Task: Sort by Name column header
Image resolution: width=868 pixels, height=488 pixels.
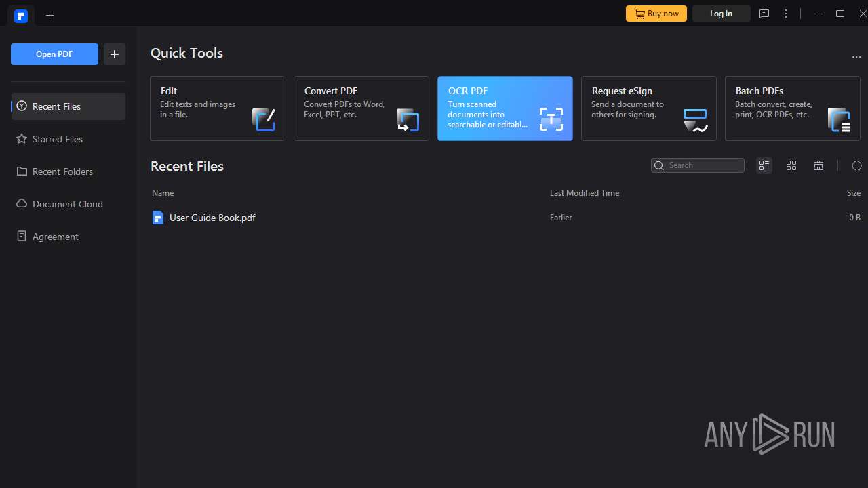Action: 163,193
